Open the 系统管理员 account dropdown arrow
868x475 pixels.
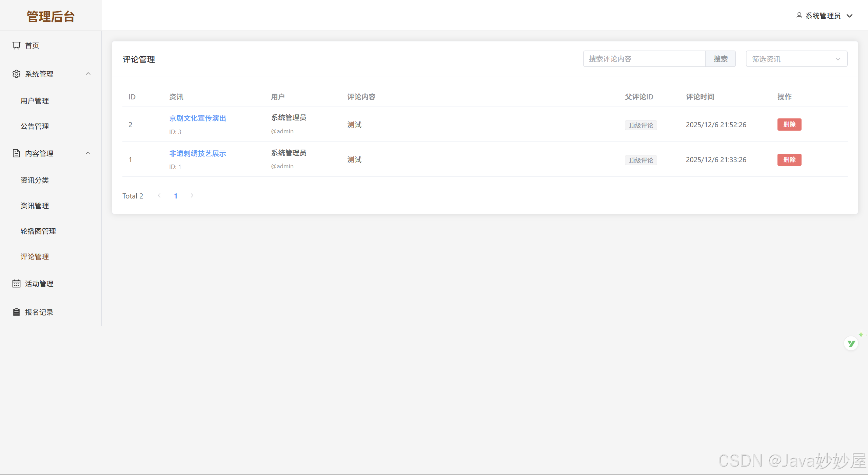coord(850,16)
